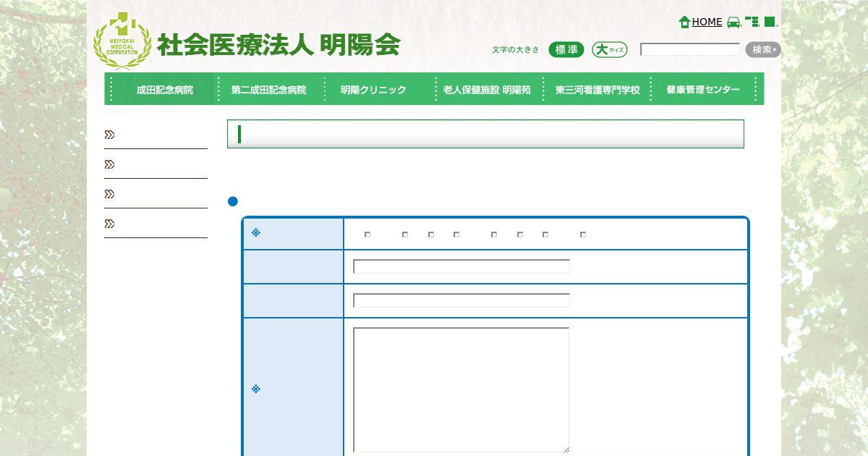Focus the lower single-line form text field
The image size is (868, 456).
(x=461, y=300)
